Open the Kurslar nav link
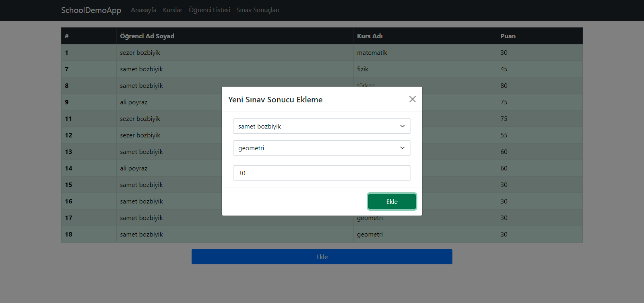This screenshot has height=303, width=644. point(173,10)
